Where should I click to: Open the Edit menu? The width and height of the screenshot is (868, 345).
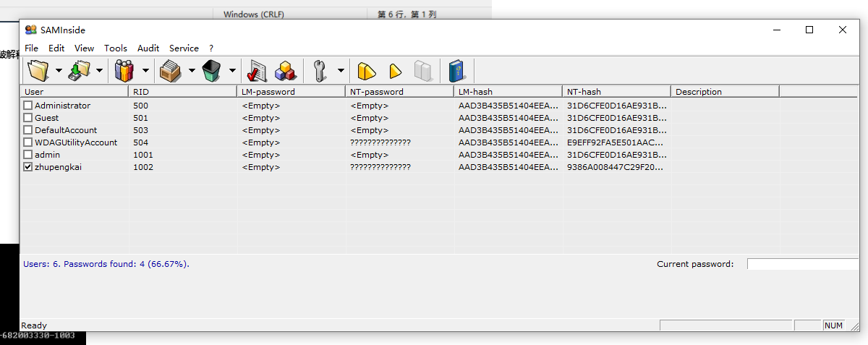click(x=56, y=48)
